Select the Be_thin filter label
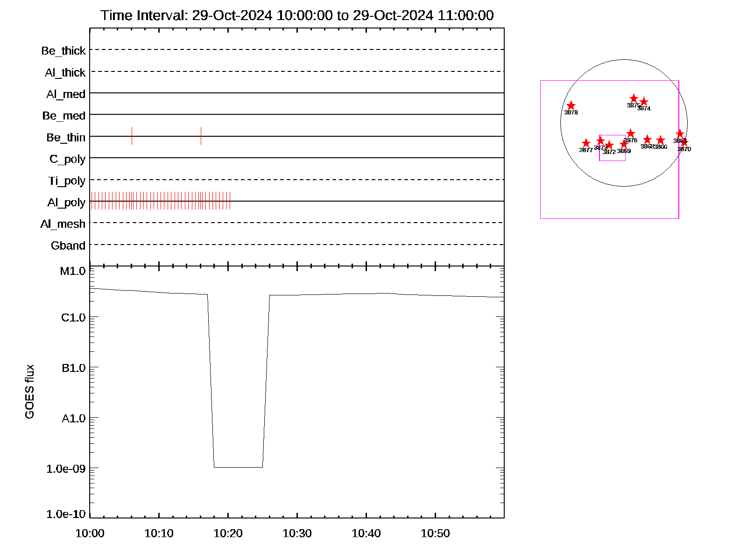This screenshot has width=747, height=560. point(66,138)
